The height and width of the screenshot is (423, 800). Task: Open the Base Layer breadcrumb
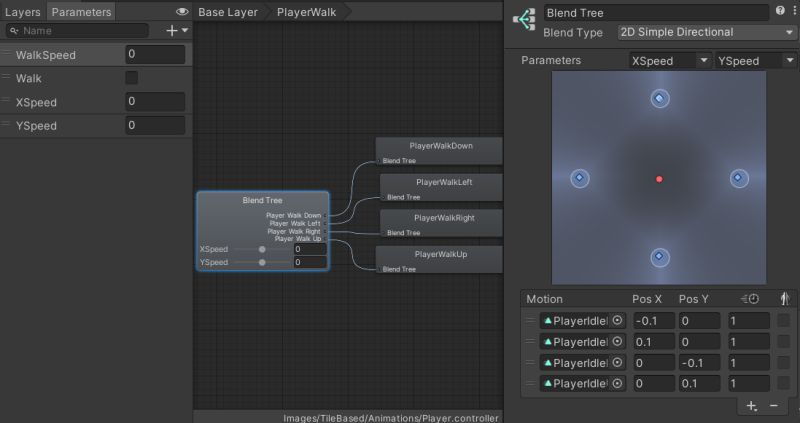coord(228,12)
